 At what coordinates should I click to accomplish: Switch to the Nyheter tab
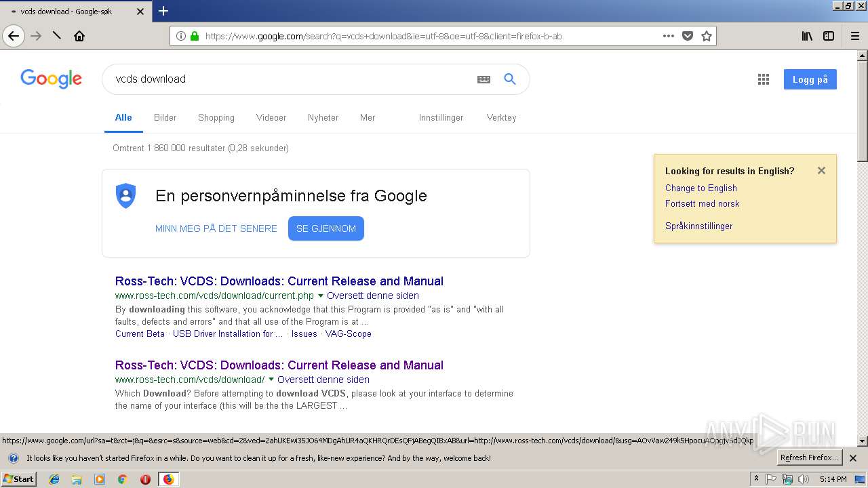click(x=323, y=117)
